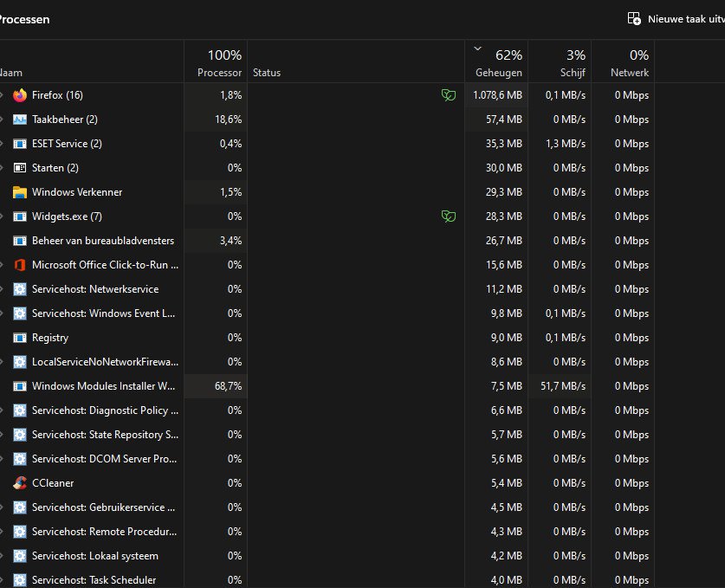
Task: Click the CCleaner icon
Action: [20, 483]
